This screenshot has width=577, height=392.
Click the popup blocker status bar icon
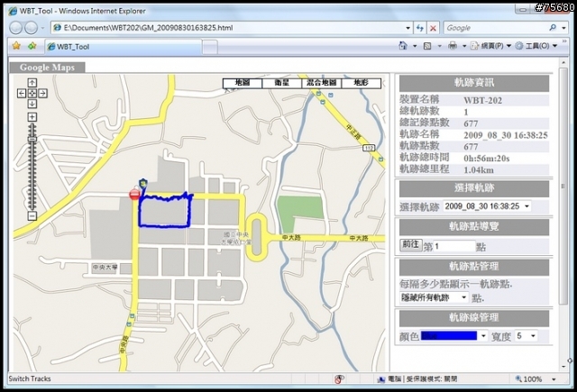pos(339,379)
